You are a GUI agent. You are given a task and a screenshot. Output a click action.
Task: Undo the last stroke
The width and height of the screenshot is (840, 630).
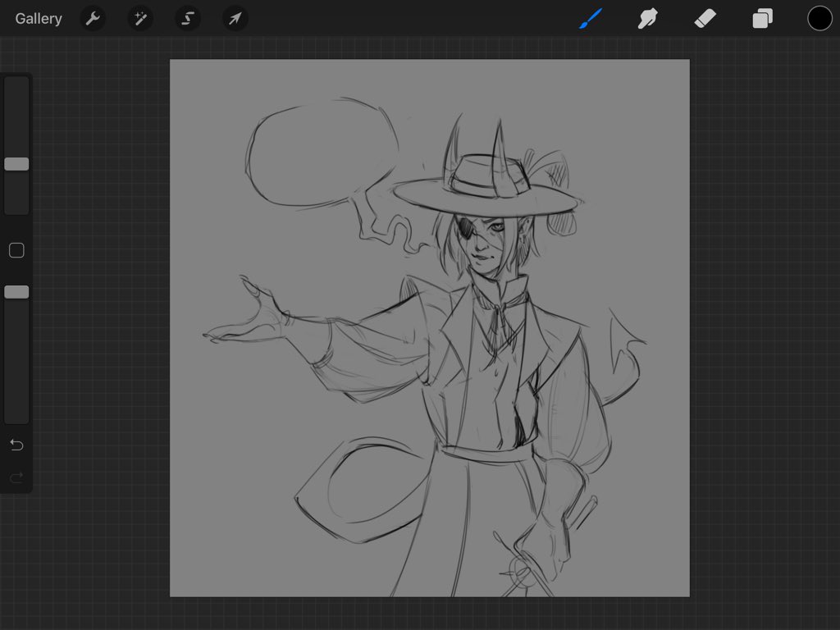(16, 445)
